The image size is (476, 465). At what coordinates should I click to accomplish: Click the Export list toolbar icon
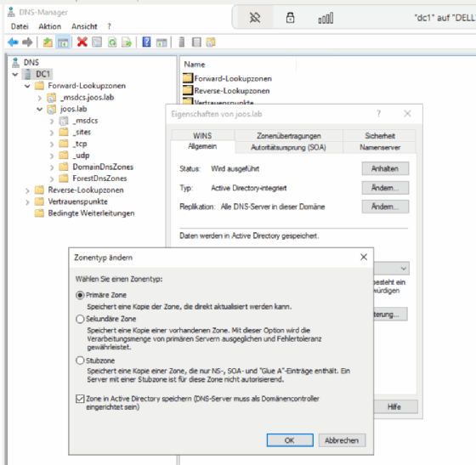[127, 43]
